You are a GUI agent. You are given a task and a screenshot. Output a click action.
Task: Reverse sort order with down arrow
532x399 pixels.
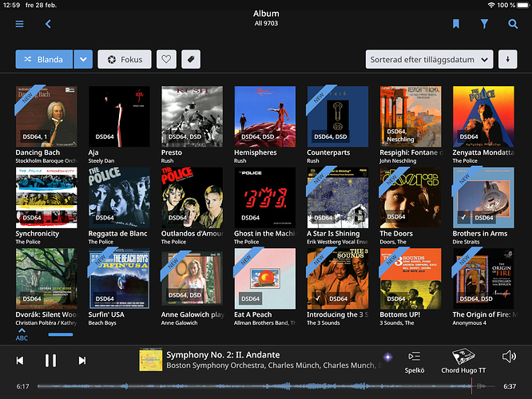coord(507,59)
